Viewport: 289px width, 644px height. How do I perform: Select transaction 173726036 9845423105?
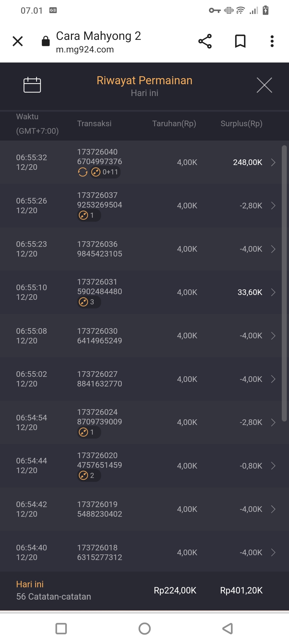click(x=100, y=249)
